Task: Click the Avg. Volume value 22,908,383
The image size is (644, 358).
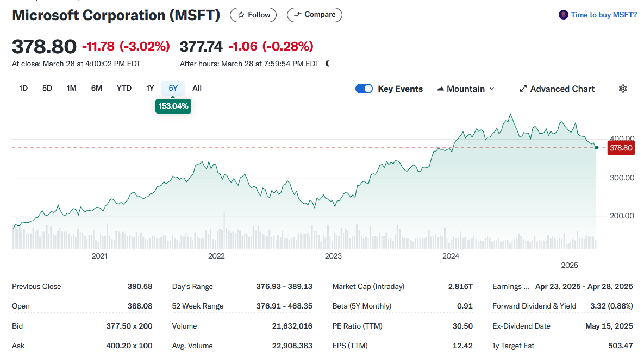Action: pos(292,346)
